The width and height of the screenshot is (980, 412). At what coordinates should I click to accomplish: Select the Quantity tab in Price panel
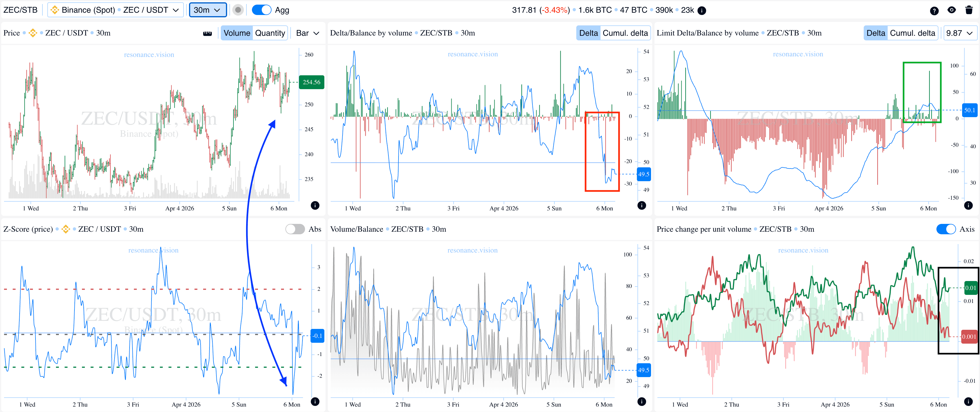point(270,33)
